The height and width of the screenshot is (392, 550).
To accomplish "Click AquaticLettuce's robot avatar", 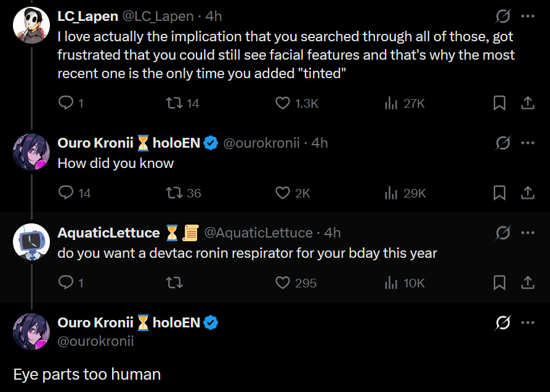I will [31, 241].
